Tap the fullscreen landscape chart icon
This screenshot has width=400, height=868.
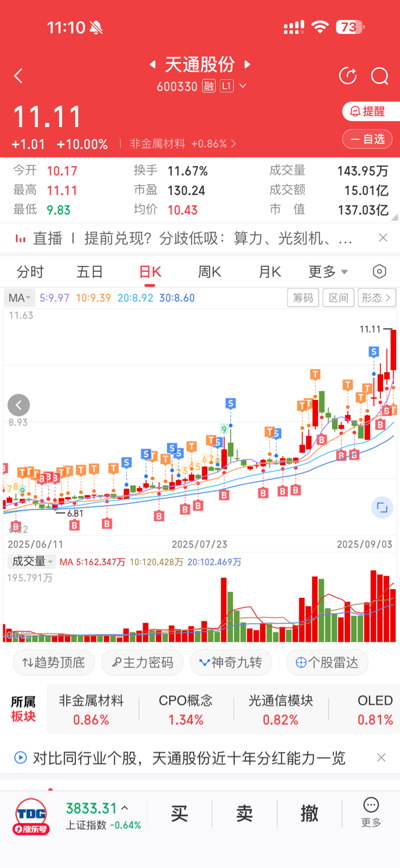[x=382, y=507]
